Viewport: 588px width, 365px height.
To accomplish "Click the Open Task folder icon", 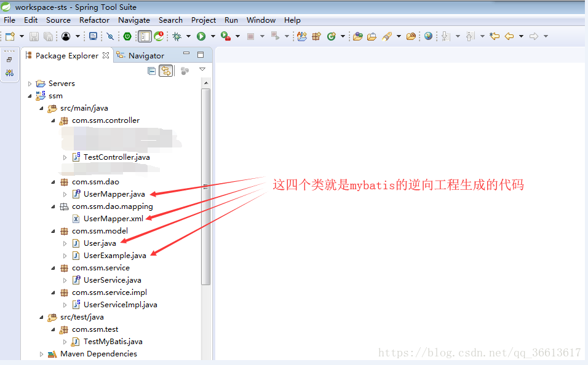I will [x=371, y=36].
